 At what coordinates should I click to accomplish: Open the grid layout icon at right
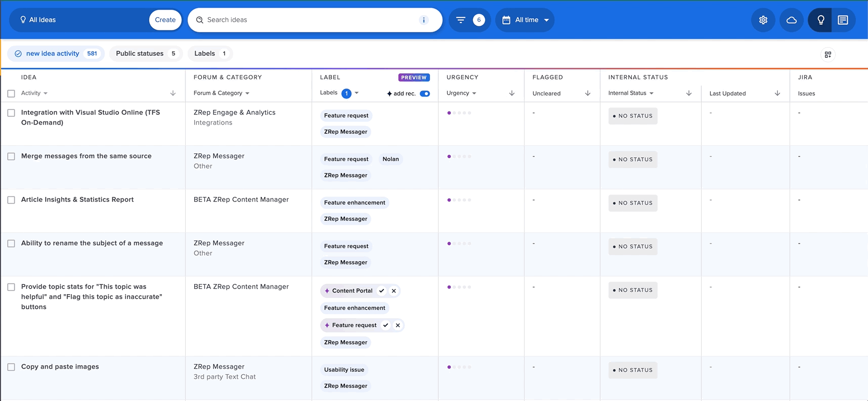pyautogui.click(x=828, y=55)
